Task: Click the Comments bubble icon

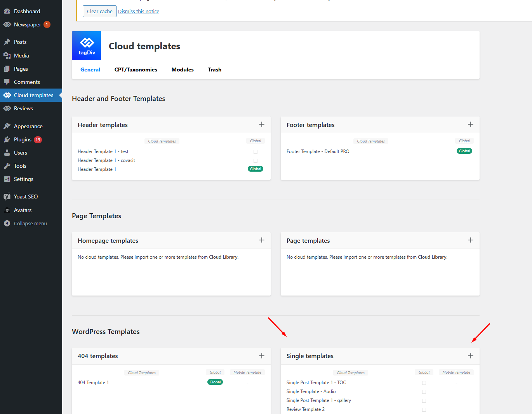Action: click(x=7, y=82)
